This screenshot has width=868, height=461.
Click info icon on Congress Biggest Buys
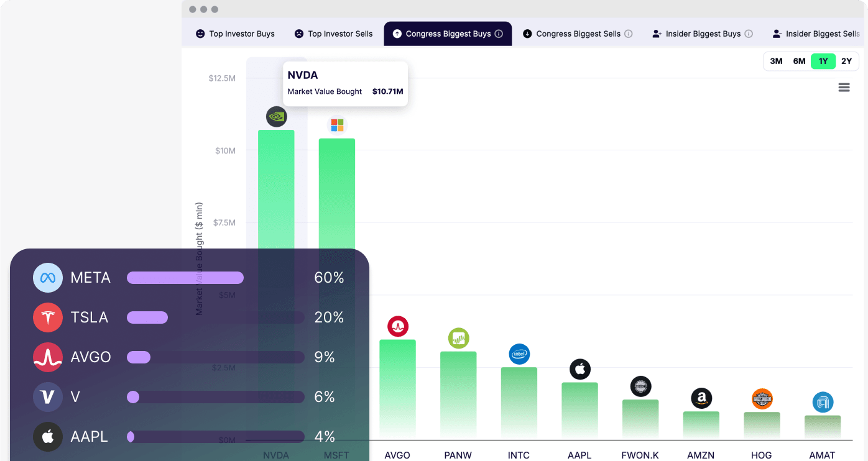click(x=499, y=34)
